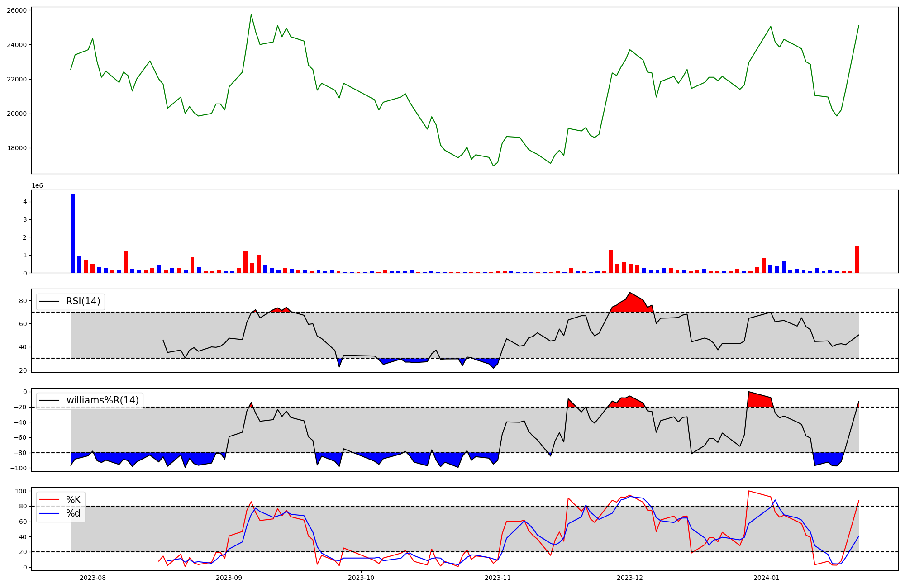Click the blue %d legend entry
Image resolution: width=905 pixels, height=588 pixels.
pyautogui.click(x=73, y=513)
